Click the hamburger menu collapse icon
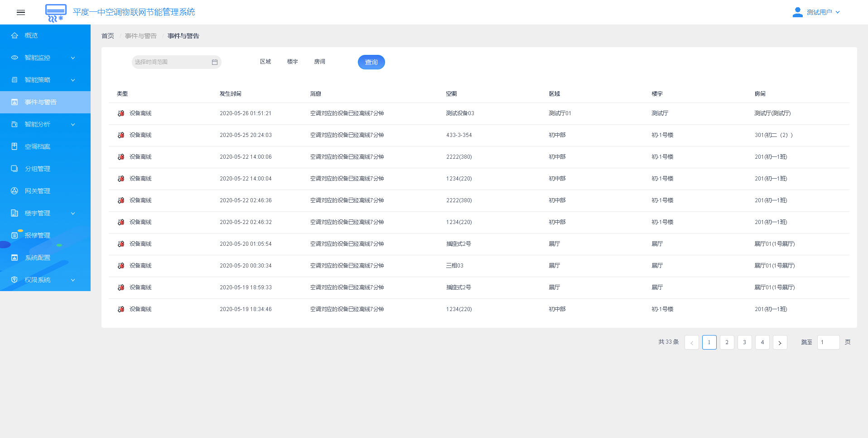Viewport: 868px width, 438px height. coord(21,12)
